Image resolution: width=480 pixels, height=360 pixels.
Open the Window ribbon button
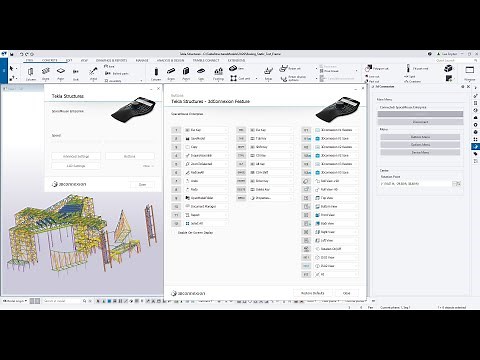pos(470,74)
